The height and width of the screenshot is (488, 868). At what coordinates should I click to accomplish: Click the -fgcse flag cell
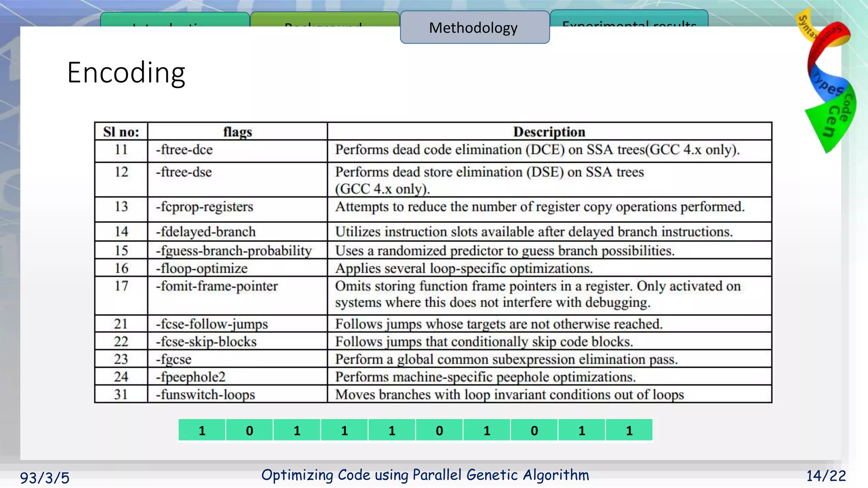coord(237,359)
